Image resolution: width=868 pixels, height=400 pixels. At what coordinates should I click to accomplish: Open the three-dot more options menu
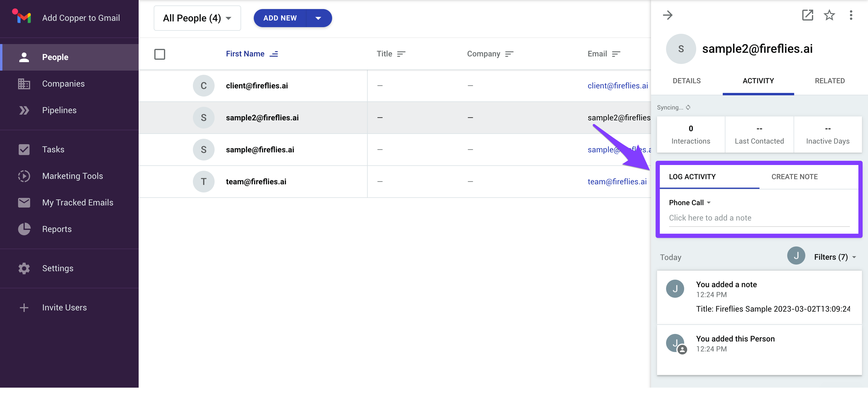point(851,15)
